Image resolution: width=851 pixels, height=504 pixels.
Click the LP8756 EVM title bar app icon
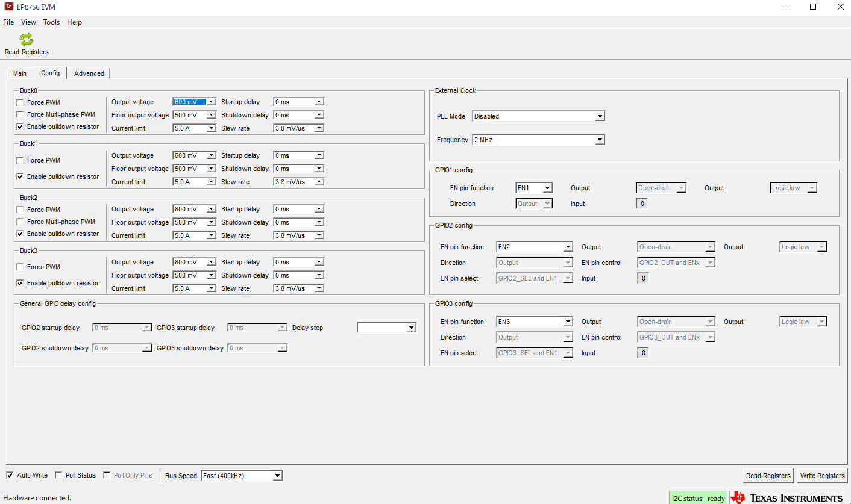point(8,7)
